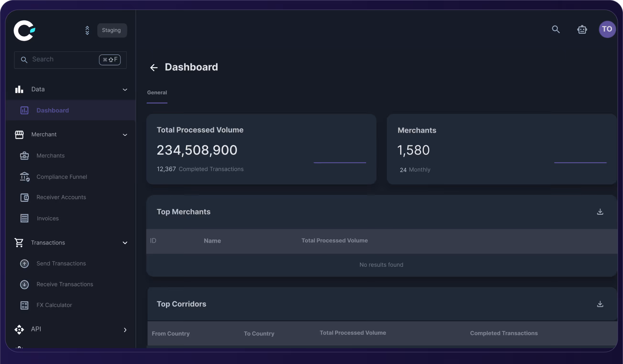
Task: Click the Total Processed Volume card title
Action: 200,130
